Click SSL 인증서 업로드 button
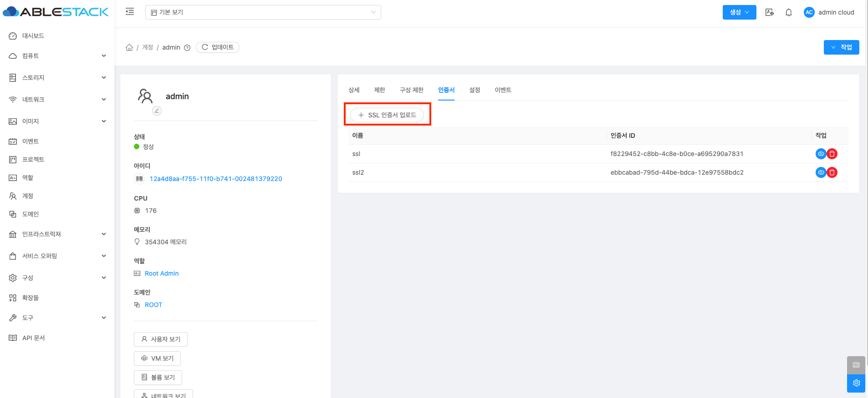The width and height of the screenshot is (868, 398). [387, 115]
